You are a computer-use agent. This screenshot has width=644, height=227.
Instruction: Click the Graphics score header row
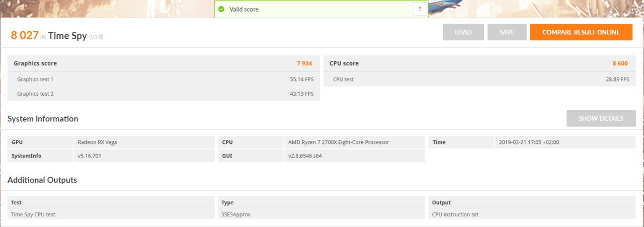pyautogui.click(x=164, y=63)
